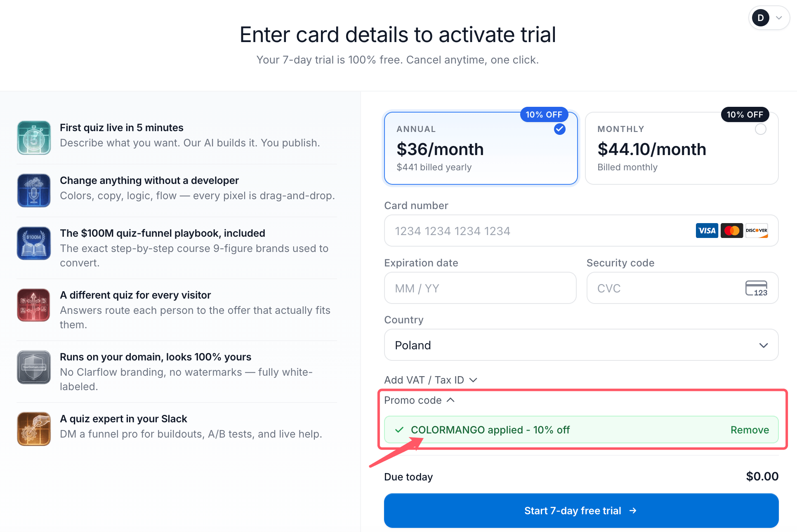Click the red routing arrows icon
The width and height of the screenshot is (797, 532).
coord(34,305)
